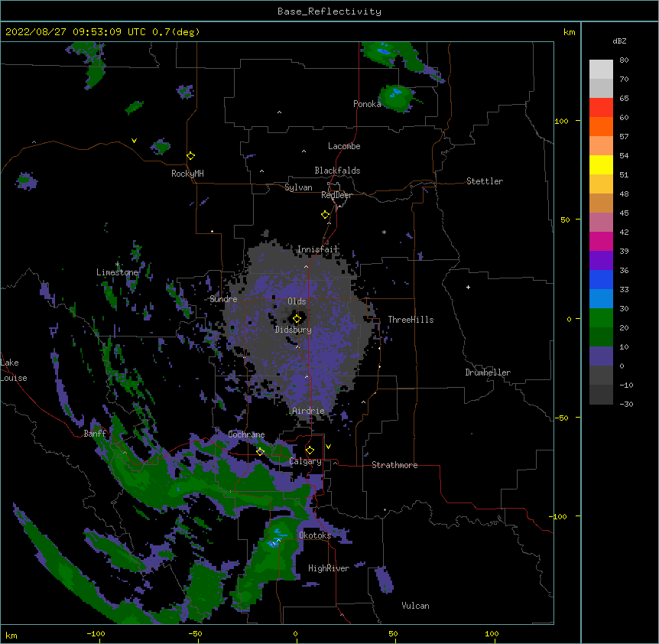Click the yellow V marker east of Calgary
The height and width of the screenshot is (644, 659).
pos(328,447)
